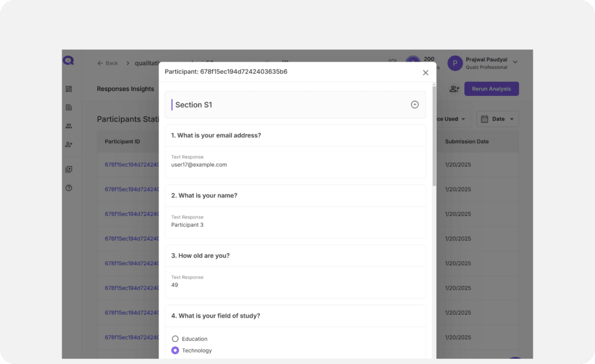Click the Rerun Analysis button
595x364 pixels.
click(491, 89)
